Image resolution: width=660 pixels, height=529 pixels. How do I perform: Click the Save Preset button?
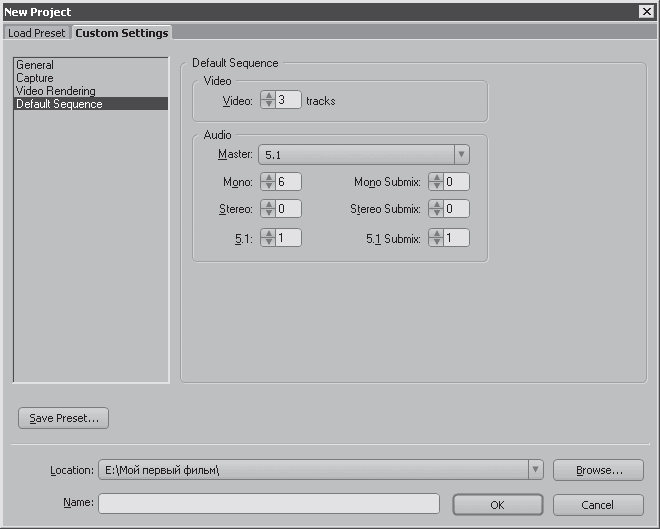(x=64, y=418)
